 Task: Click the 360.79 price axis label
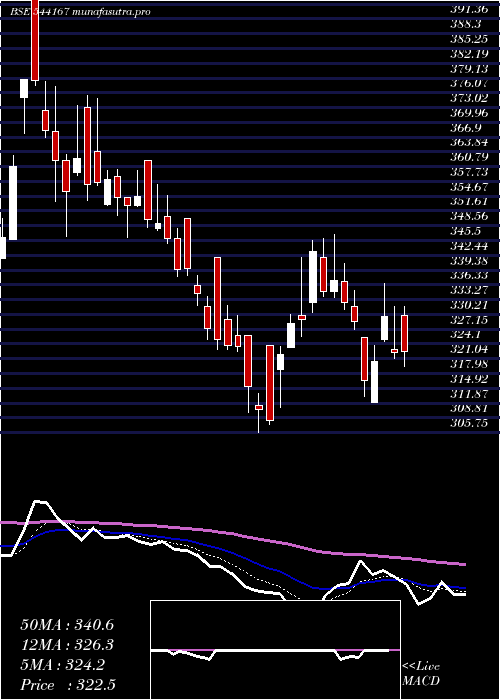coord(469,157)
